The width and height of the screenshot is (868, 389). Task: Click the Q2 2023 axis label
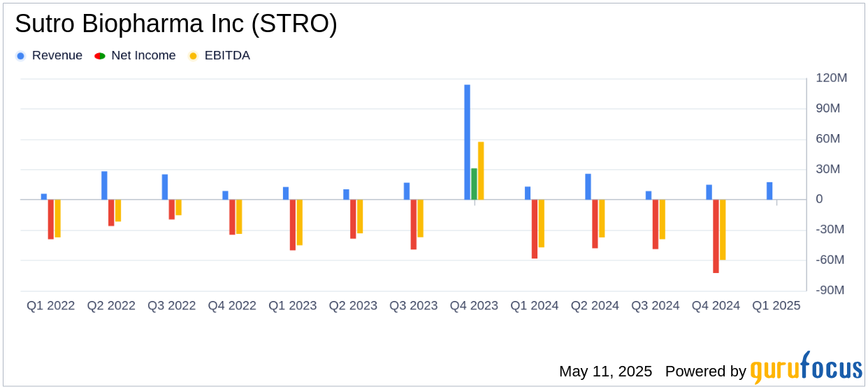pyautogui.click(x=353, y=306)
